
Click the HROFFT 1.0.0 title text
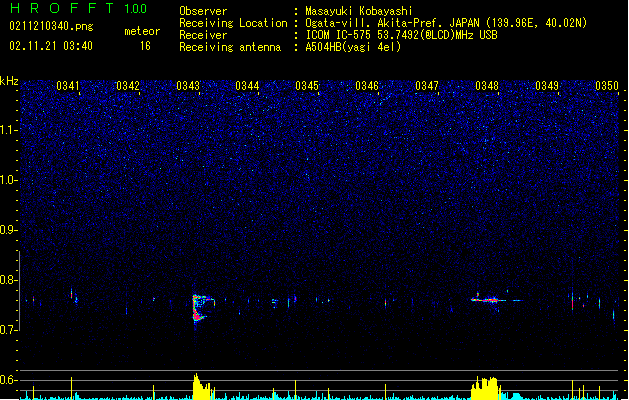79,8
